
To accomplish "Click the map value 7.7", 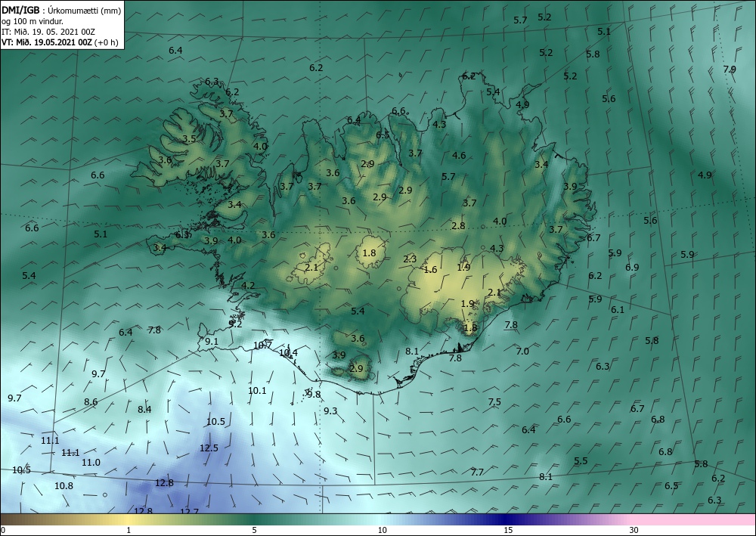I will pyautogui.click(x=477, y=472).
